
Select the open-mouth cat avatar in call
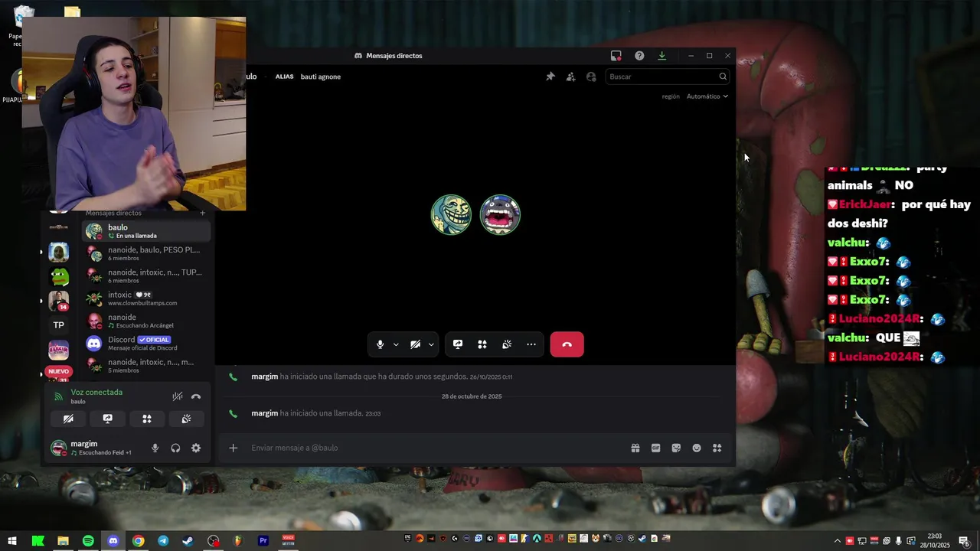tap(500, 214)
